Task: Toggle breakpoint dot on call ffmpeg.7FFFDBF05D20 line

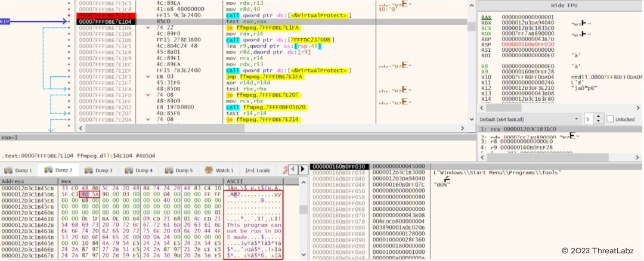Action: pyautogui.click(x=70, y=107)
